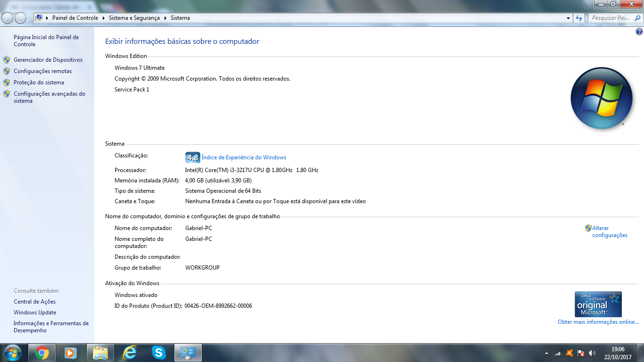
Task: Click Sistema Operacional de 64 Bits text
Action: 223,191
